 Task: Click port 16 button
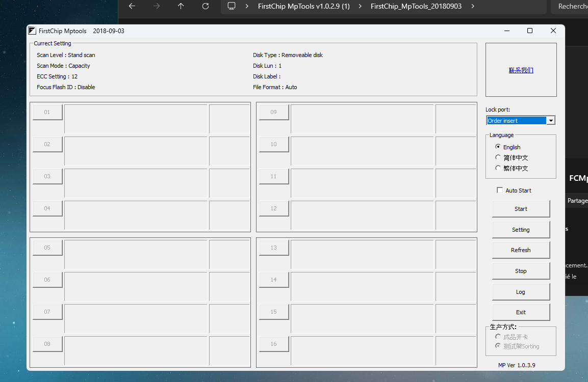[x=274, y=344]
